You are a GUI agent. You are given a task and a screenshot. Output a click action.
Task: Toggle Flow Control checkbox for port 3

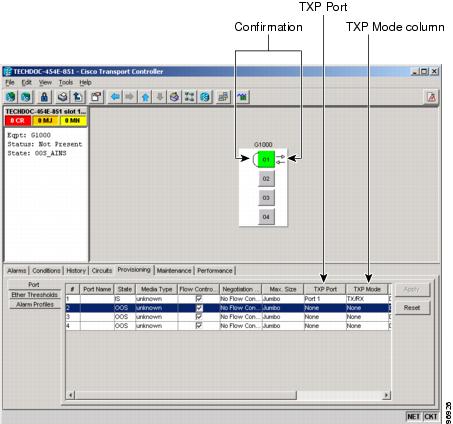199,317
